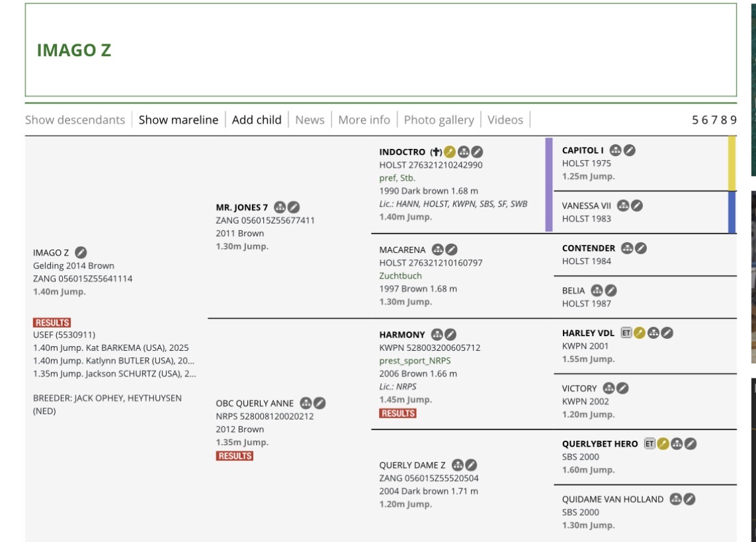Open the CAPITOL I horse name link

click(x=583, y=150)
